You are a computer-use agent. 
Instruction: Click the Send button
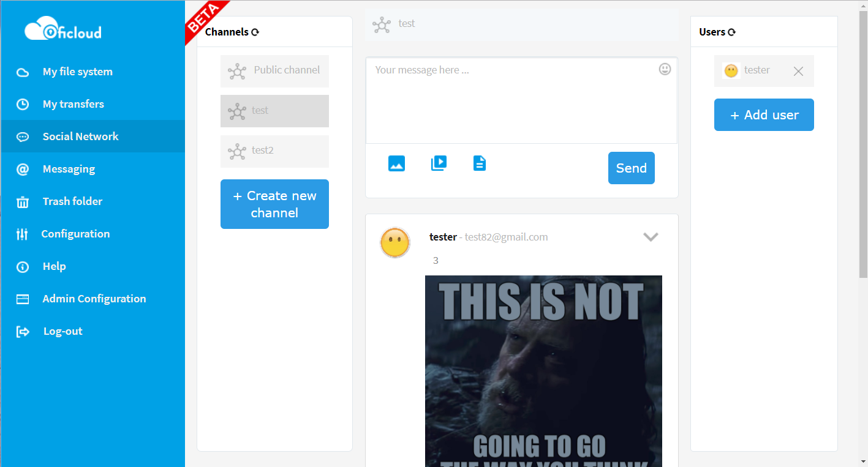(x=631, y=168)
